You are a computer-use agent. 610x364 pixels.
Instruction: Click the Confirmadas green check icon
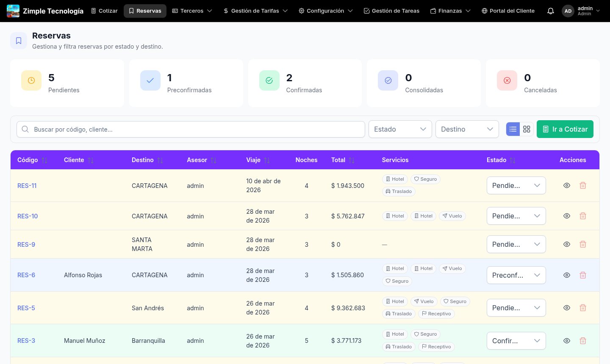[269, 80]
